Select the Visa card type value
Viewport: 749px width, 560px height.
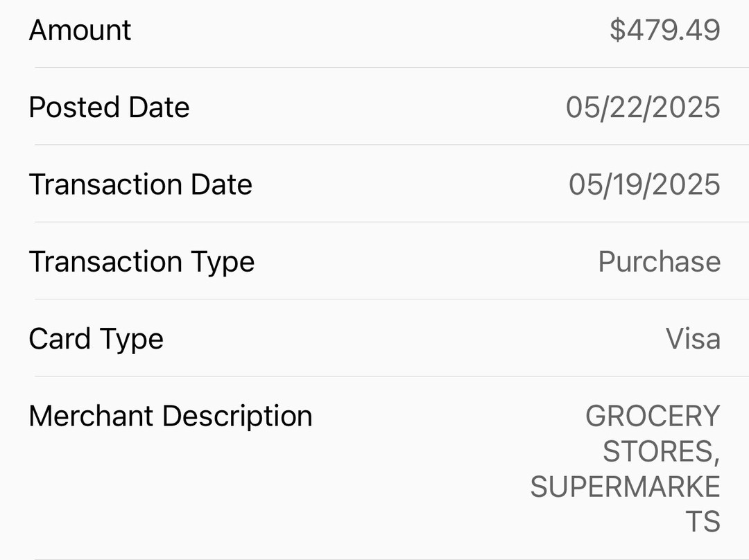pyautogui.click(x=693, y=340)
